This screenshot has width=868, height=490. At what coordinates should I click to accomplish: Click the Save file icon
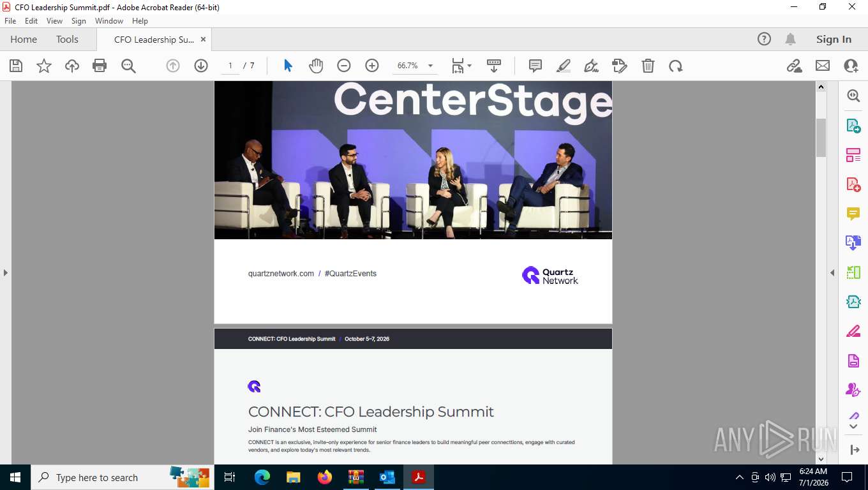[16, 66]
